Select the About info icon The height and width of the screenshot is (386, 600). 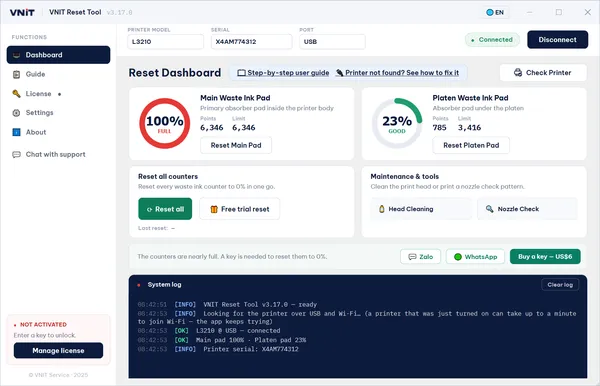(x=16, y=132)
